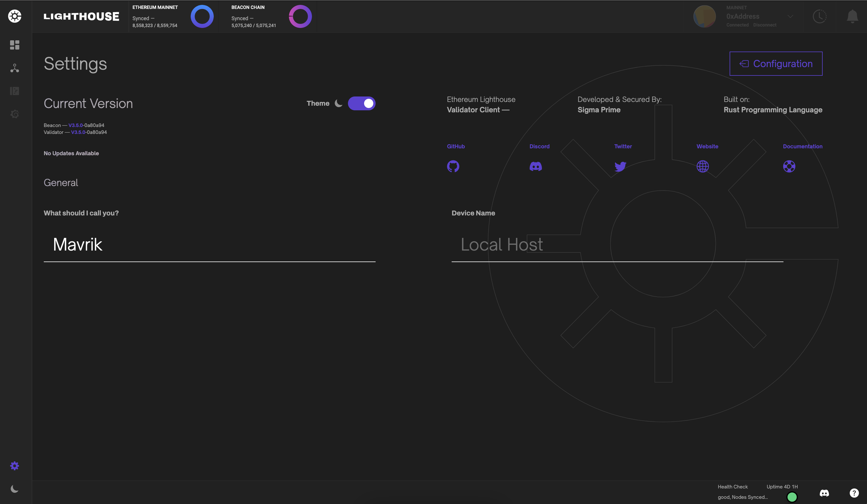Image resolution: width=867 pixels, height=504 pixels.
Task: Click the Local Host device name field
Action: [617, 245]
